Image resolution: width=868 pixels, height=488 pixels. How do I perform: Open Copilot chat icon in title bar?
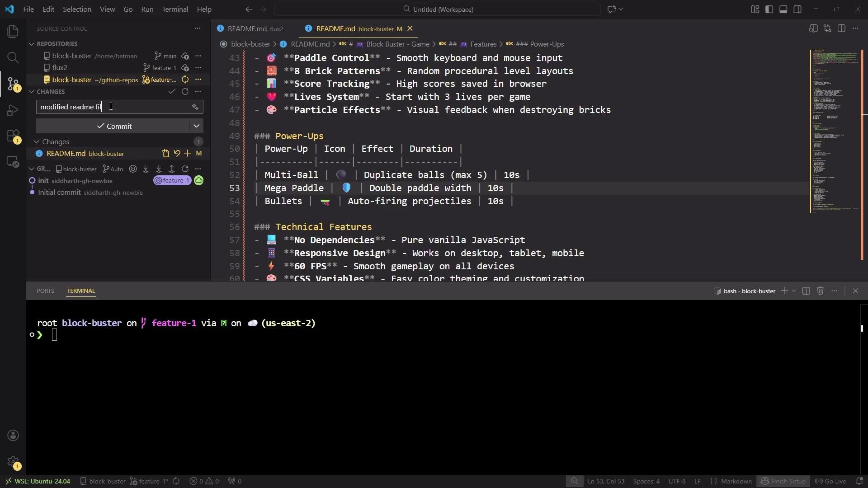(x=612, y=9)
